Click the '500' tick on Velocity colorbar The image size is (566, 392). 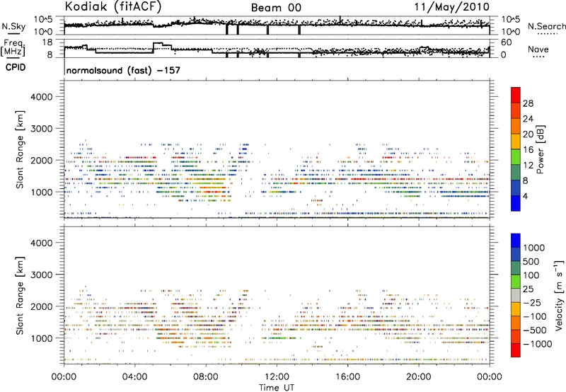(x=531, y=262)
